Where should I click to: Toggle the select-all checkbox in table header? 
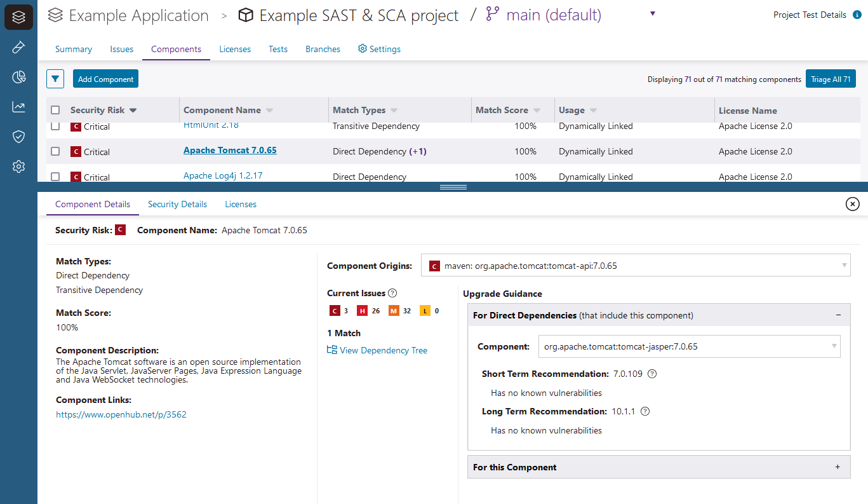[x=55, y=110]
